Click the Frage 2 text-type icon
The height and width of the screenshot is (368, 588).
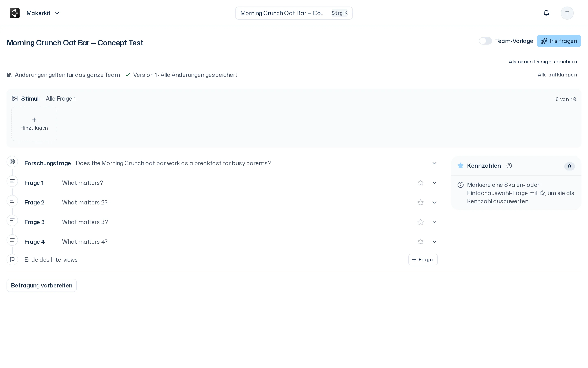tap(12, 201)
